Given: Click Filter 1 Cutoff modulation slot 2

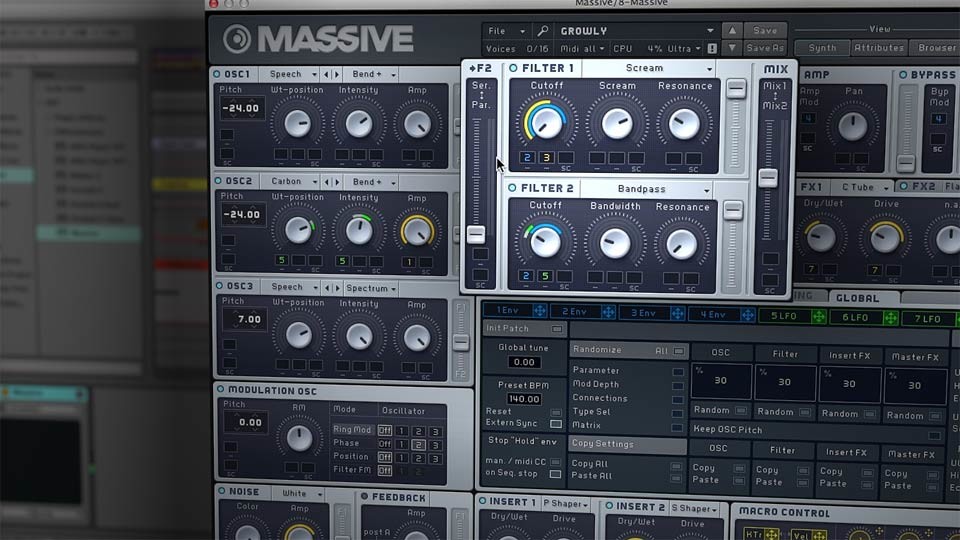Looking at the screenshot, I should (x=527, y=157).
